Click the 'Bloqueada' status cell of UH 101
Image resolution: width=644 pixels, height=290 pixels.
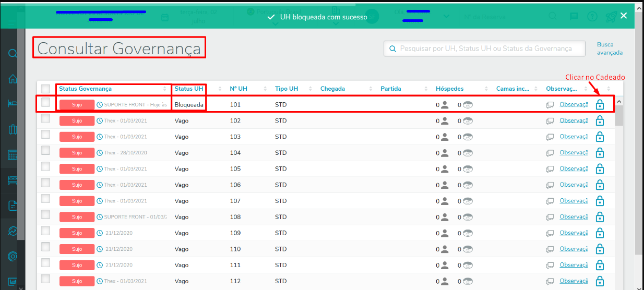(189, 105)
